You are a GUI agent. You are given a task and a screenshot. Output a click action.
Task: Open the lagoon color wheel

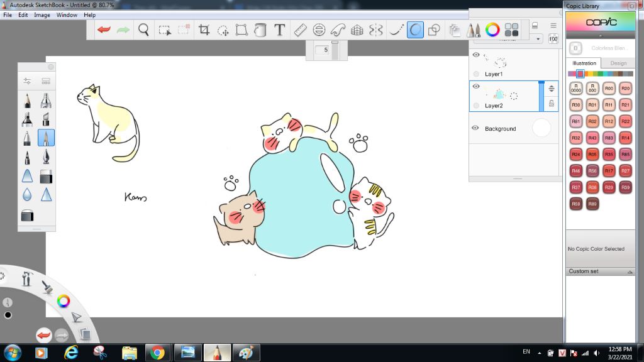tap(64, 301)
